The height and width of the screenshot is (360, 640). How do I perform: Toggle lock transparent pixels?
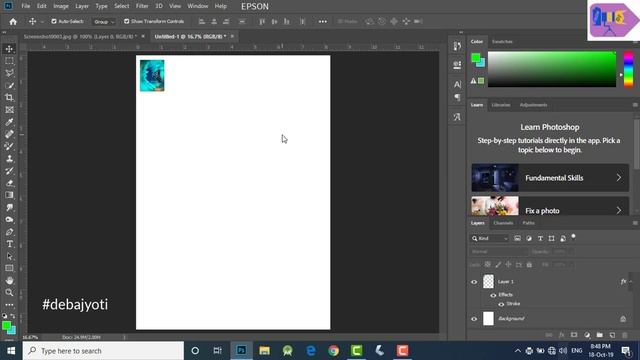[488, 264]
